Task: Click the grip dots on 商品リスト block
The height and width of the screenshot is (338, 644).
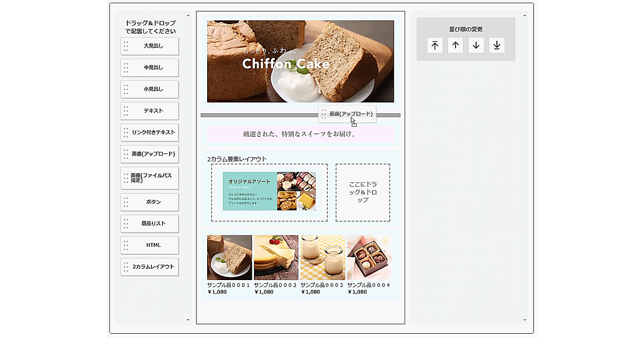Action: pyautogui.click(x=126, y=224)
